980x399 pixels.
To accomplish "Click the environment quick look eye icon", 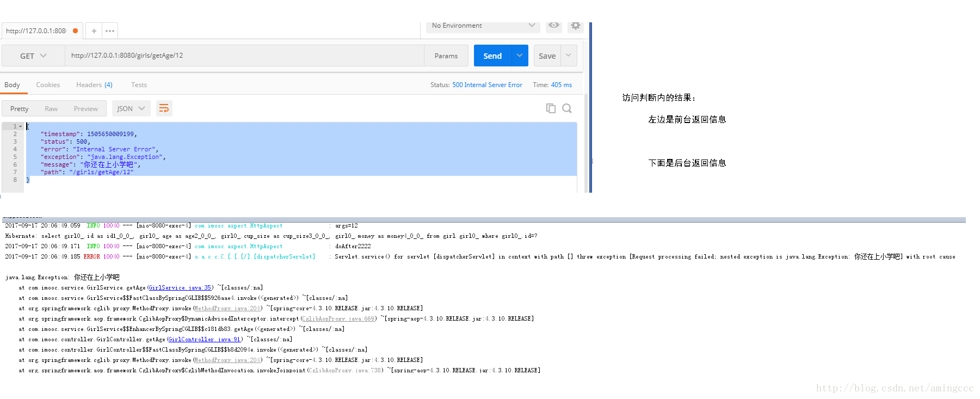I will 554,25.
